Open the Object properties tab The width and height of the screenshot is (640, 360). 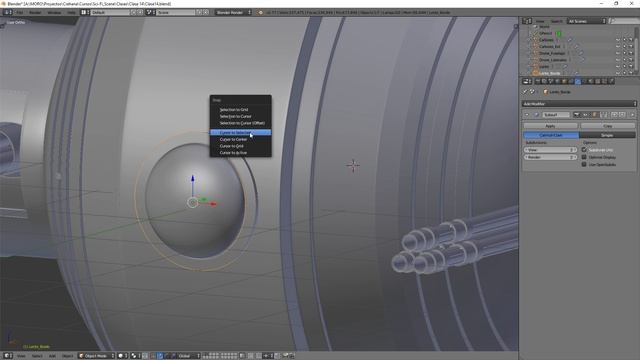[564, 81]
